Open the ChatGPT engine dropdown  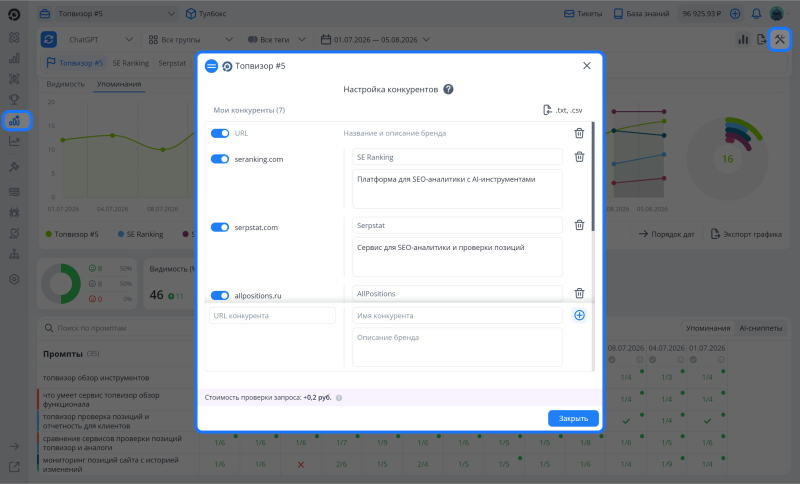[x=101, y=39]
